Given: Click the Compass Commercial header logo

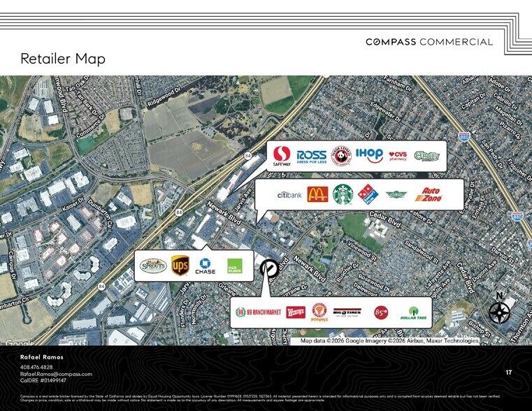Looking at the screenshot, I should (429, 42).
